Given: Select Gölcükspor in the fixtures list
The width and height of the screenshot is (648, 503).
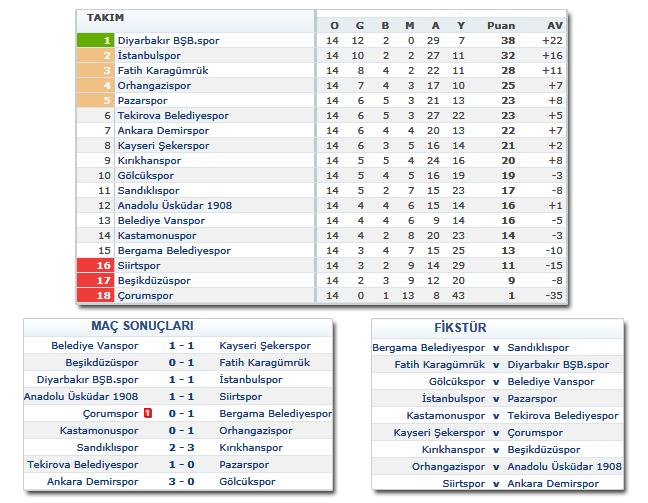Looking at the screenshot, I should [458, 381].
